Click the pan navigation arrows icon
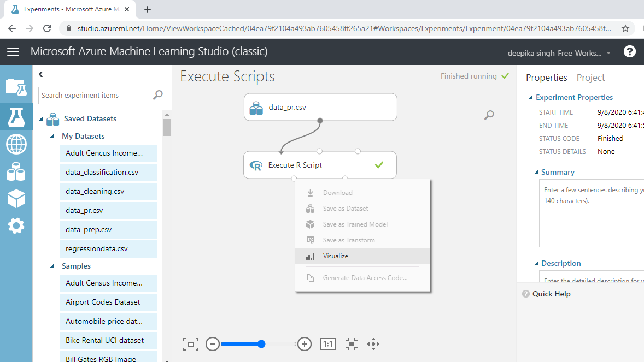The height and width of the screenshot is (362, 644). tap(373, 344)
